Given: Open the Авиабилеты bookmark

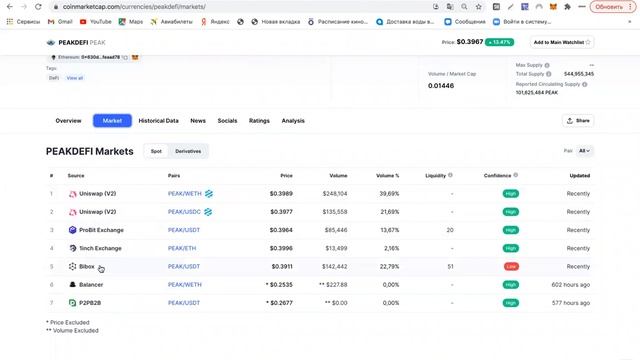Looking at the screenshot, I should pos(171,22).
